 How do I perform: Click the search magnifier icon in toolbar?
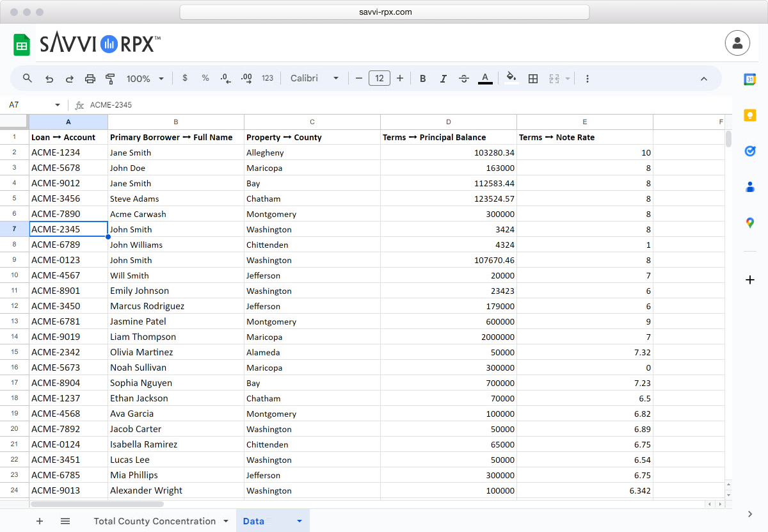click(x=28, y=78)
